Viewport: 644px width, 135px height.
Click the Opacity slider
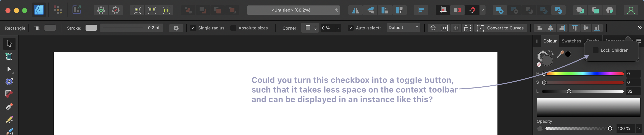coord(579,128)
